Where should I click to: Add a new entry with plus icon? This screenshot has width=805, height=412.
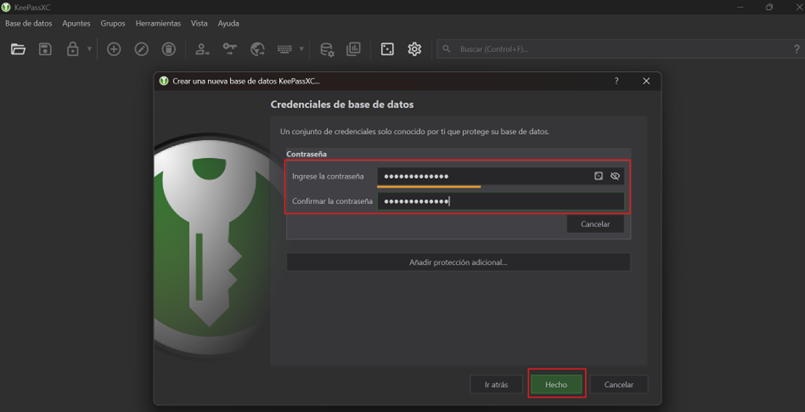113,49
